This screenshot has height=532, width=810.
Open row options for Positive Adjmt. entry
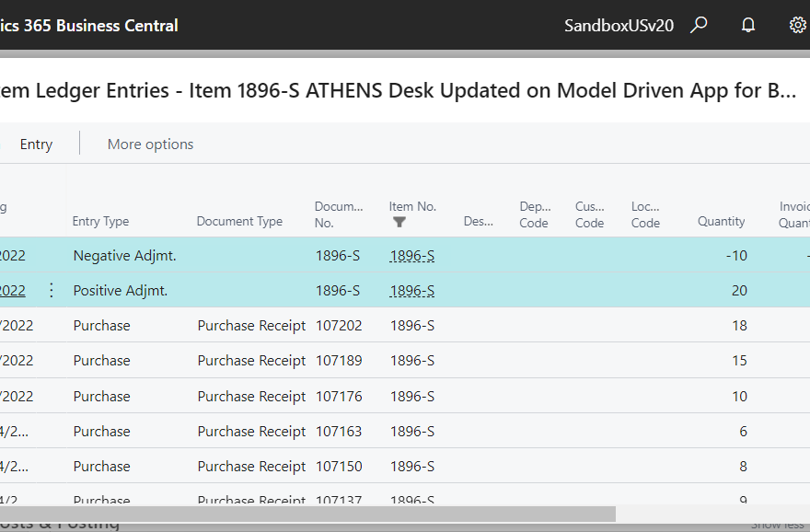pyautogui.click(x=52, y=290)
